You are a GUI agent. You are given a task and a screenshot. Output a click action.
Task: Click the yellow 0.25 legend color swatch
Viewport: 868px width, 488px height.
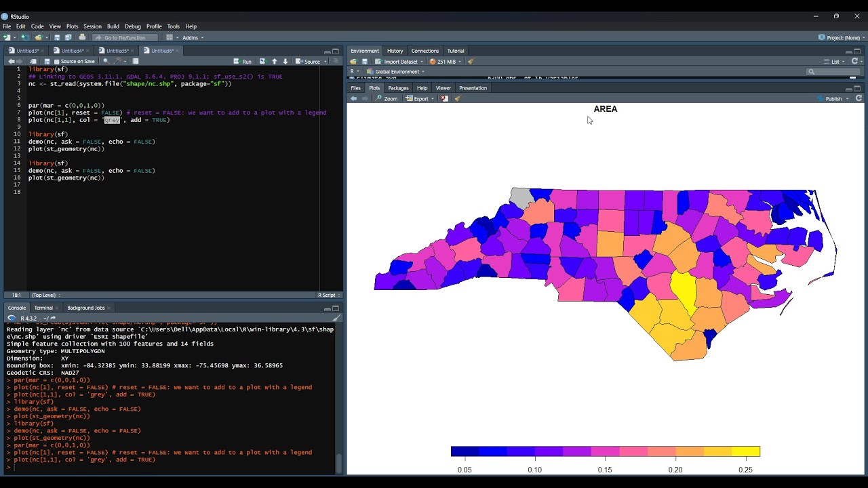tap(746, 451)
